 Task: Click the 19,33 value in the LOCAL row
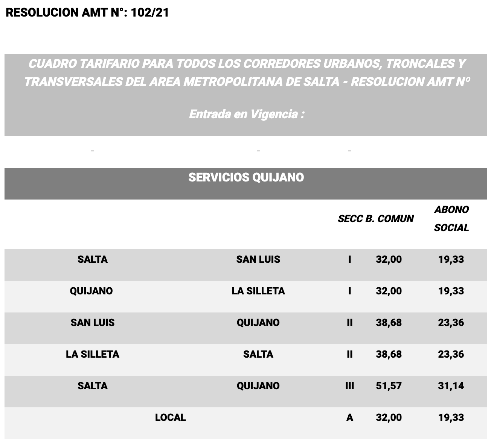click(x=451, y=418)
